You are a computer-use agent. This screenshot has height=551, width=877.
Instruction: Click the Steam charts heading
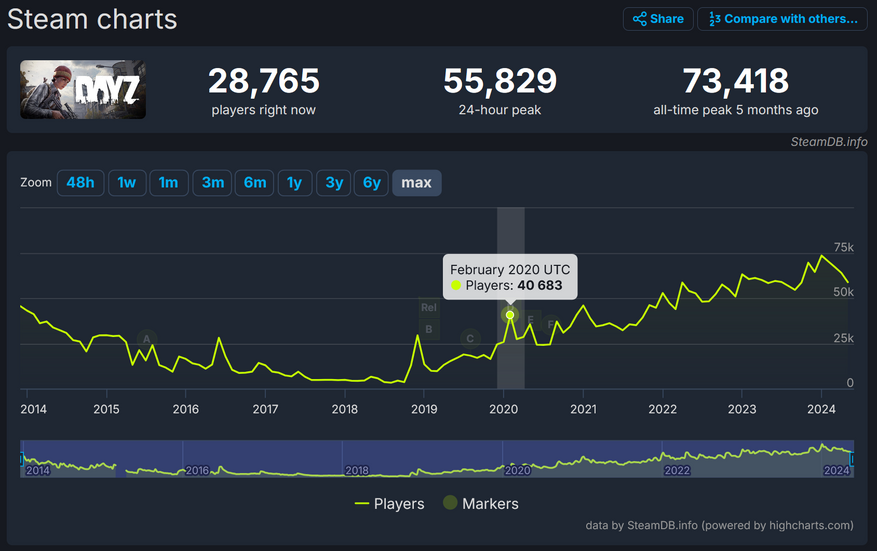[x=92, y=20]
